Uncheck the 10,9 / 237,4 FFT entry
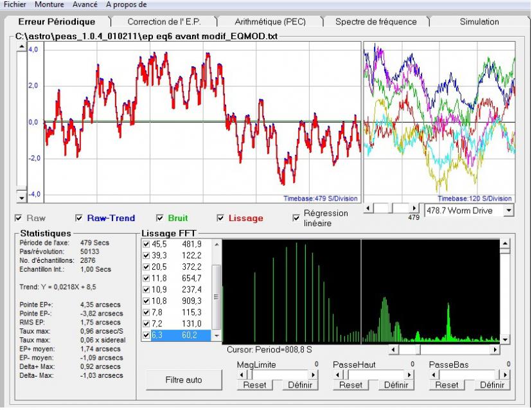Viewport: 532px width, 410px height. (x=146, y=290)
